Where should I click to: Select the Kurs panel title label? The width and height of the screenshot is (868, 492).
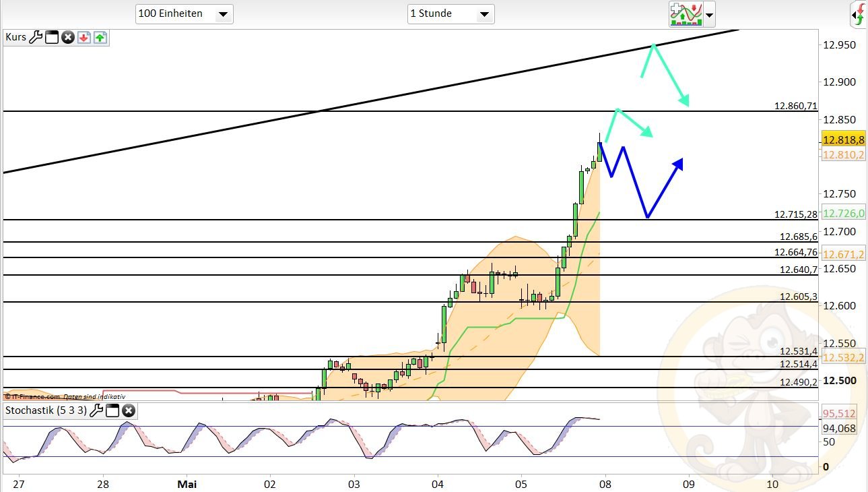click(x=16, y=37)
